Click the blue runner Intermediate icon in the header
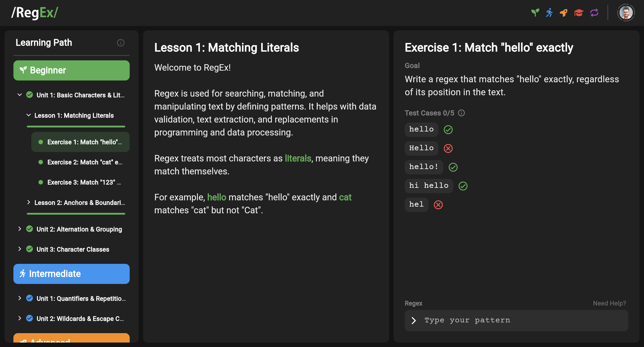Image resolution: width=644 pixels, height=347 pixels. [549, 13]
